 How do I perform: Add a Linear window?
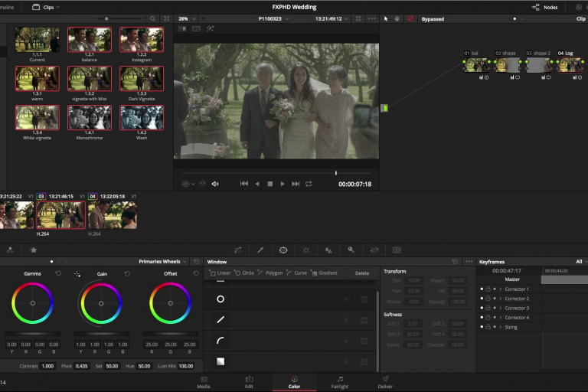pos(220,273)
